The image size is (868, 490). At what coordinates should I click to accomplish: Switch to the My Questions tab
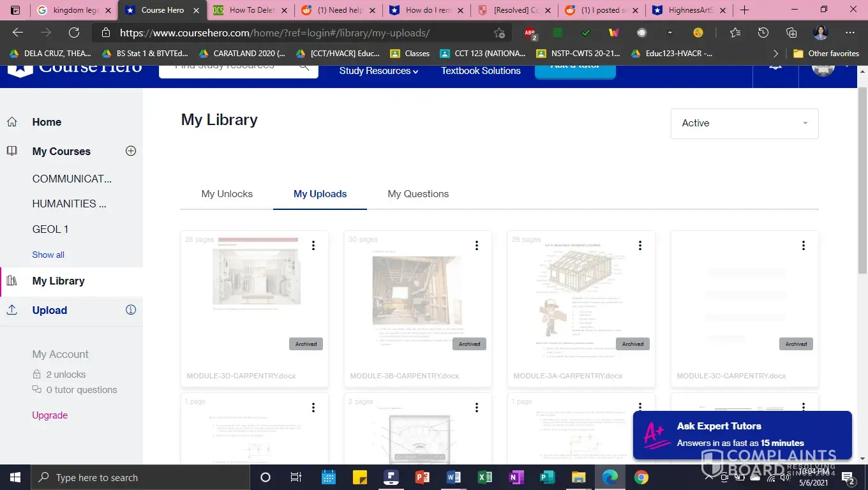coord(418,194)
